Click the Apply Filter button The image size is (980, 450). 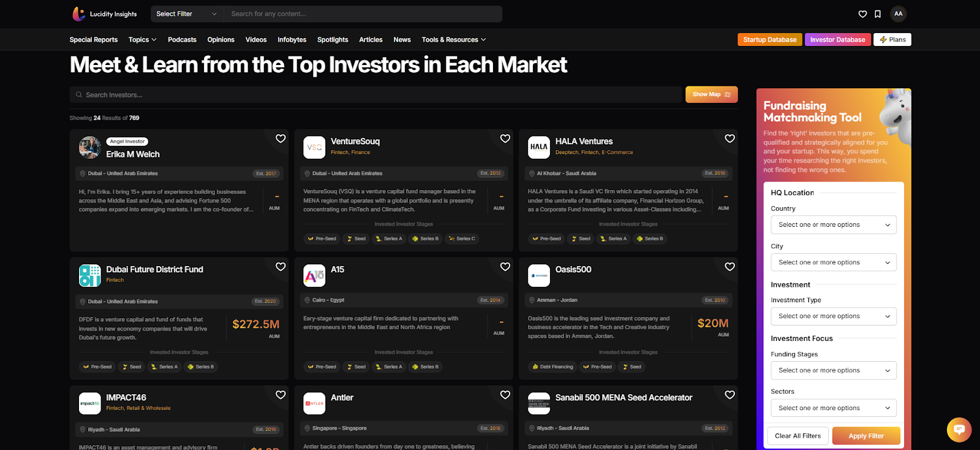coord(866,436)
